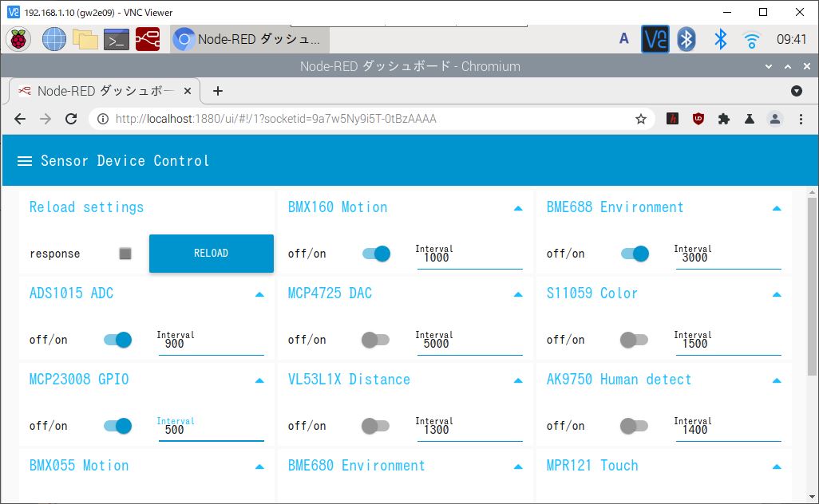Turn off the BMX160 Motion switch

(x=376, y=254)
